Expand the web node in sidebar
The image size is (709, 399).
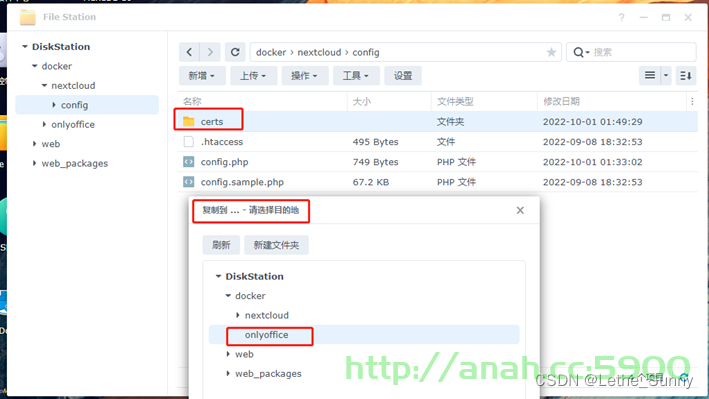tap(35, 144)
